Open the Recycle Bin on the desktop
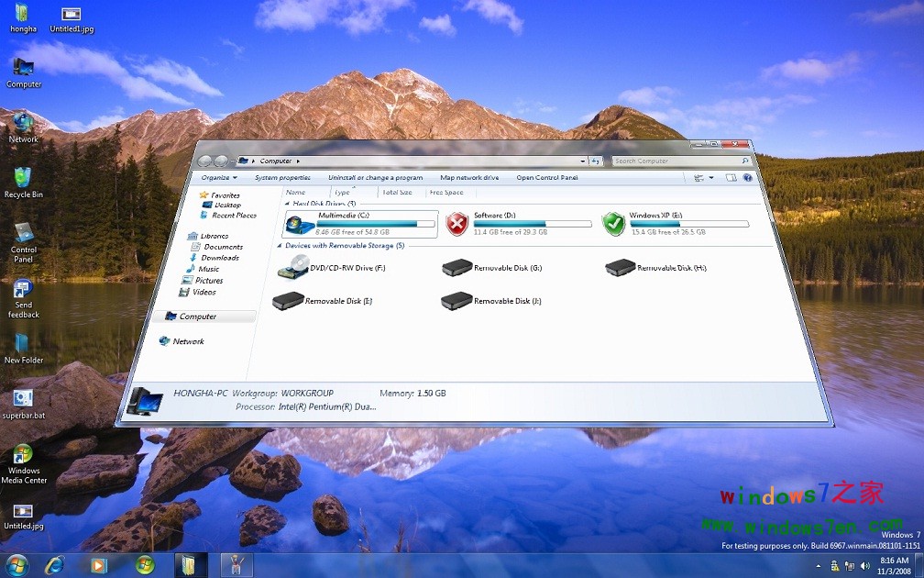 click(22, 181)
